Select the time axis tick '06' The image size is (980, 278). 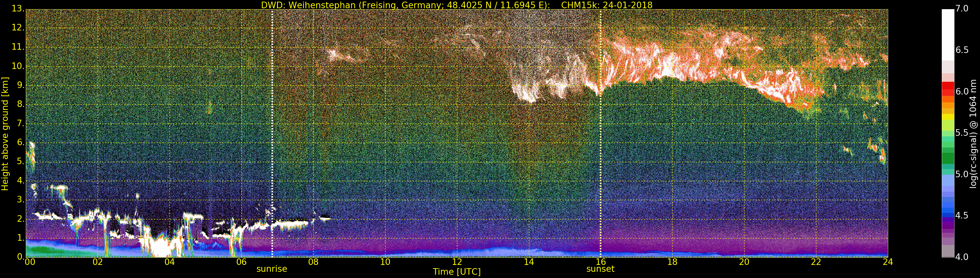pos(241,262)
